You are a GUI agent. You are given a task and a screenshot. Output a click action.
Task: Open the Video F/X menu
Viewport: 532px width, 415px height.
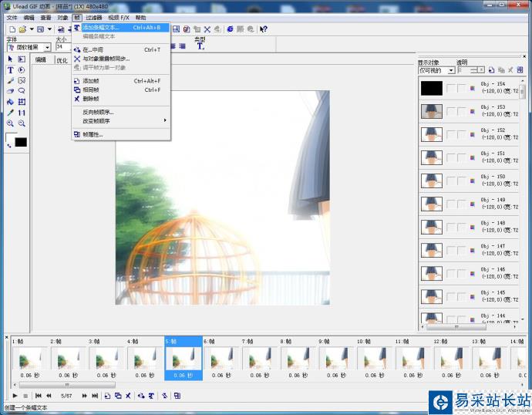(x=119, y=18)
